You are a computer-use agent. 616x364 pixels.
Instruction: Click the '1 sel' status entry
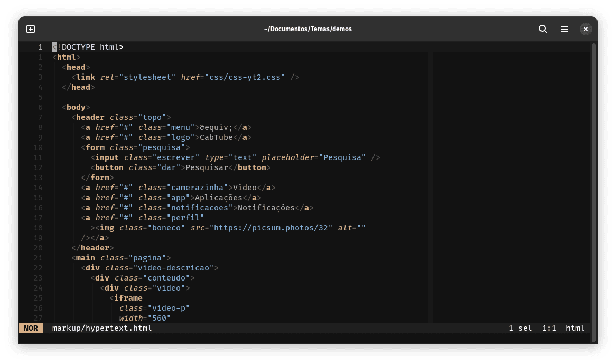[x=520, y=328]
